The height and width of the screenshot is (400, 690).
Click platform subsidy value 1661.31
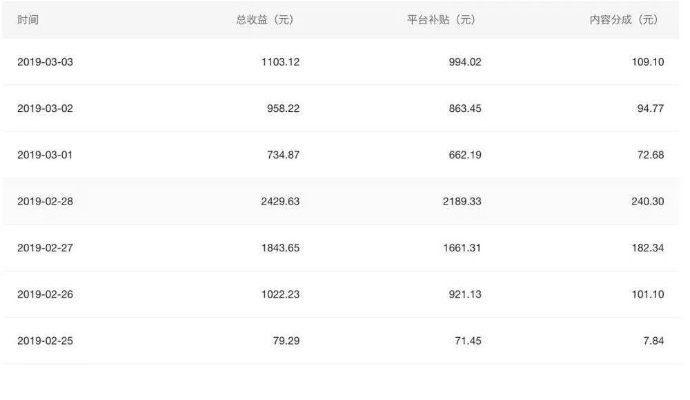462,248
